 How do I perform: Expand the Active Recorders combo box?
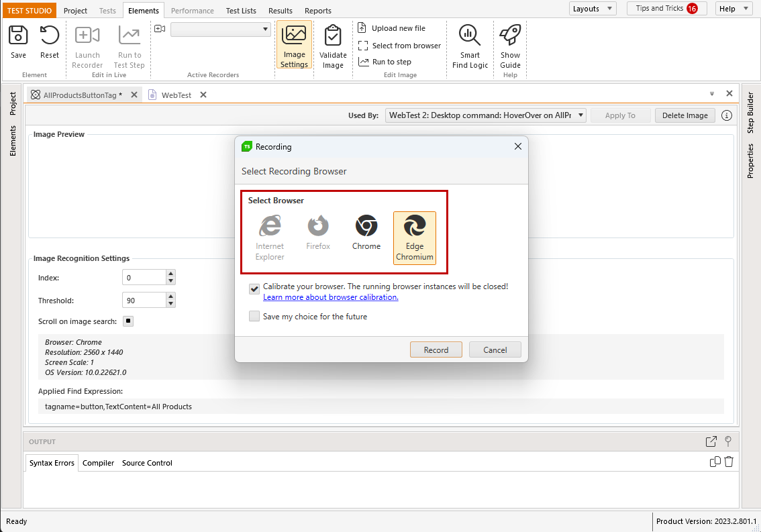265,29
